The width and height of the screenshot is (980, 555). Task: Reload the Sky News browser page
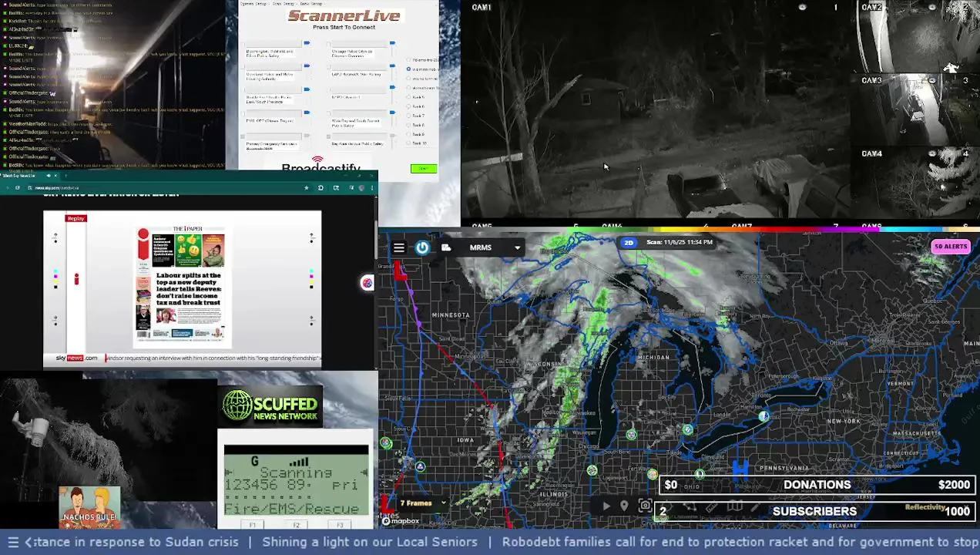tap(18, 188)
